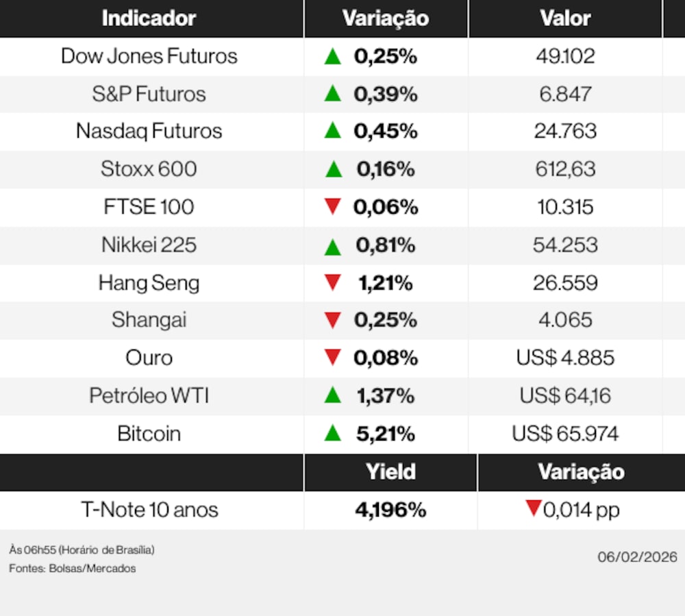Click the green up arrow in Petróleo WTI row
The image size is (685, 616).
point(333,395)
